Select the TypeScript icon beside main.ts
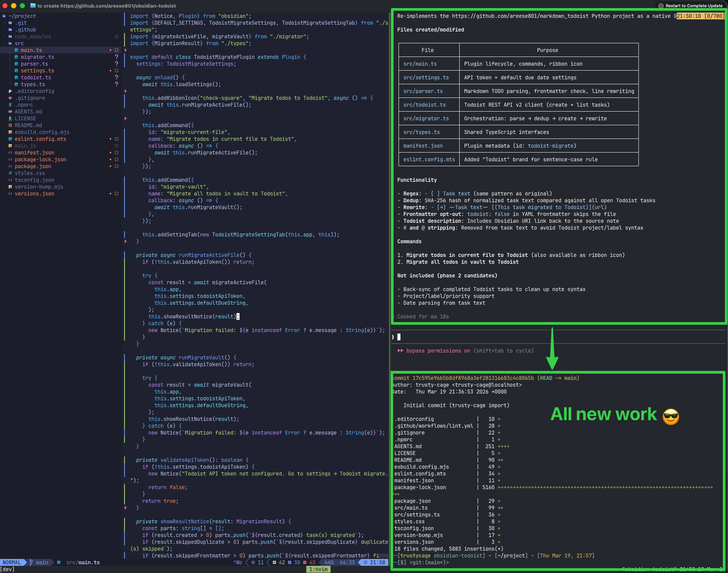Image resolution: width=728 pixels, height=573 pixels. click(16, 50)
